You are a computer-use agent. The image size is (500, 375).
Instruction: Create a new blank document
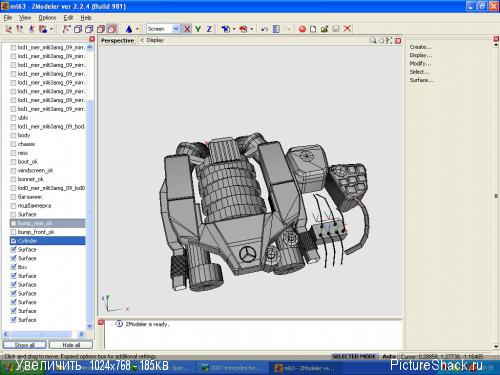[313, 29]
